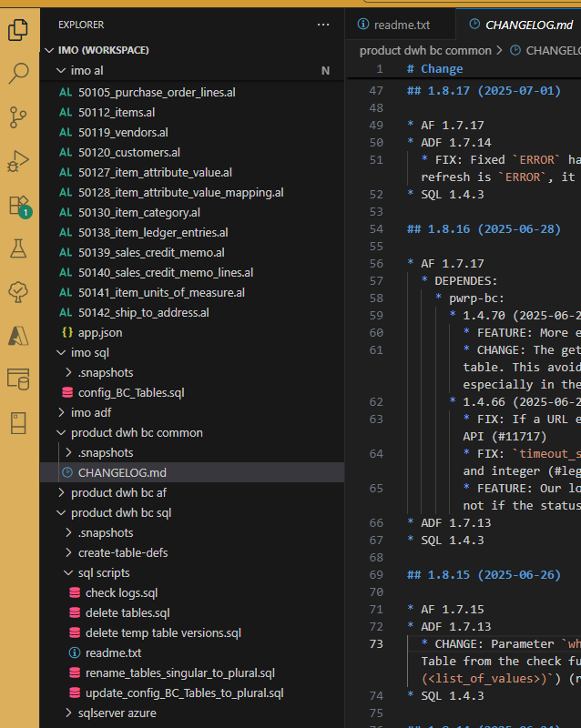
Task: Click the 'pwrp-bc:' line in editor
Action: (x=476, y=298)
